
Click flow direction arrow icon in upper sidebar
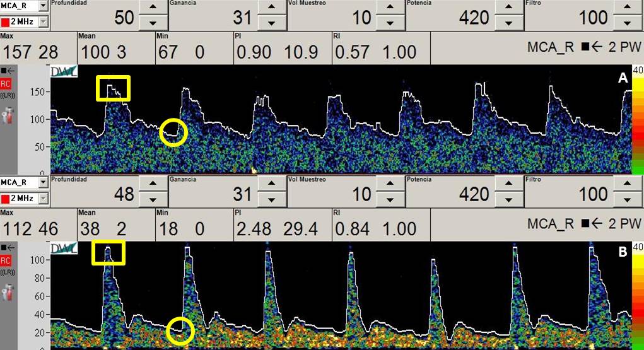[7, 71]
